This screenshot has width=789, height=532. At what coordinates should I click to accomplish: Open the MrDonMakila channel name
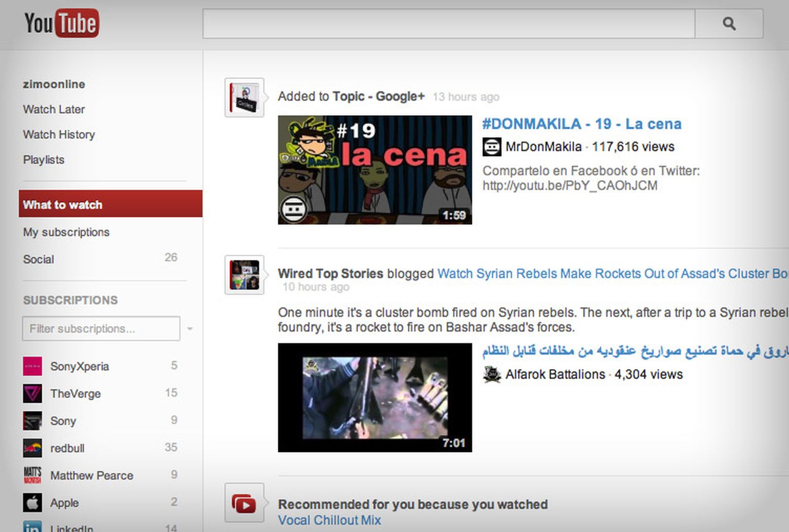point(543,147)
